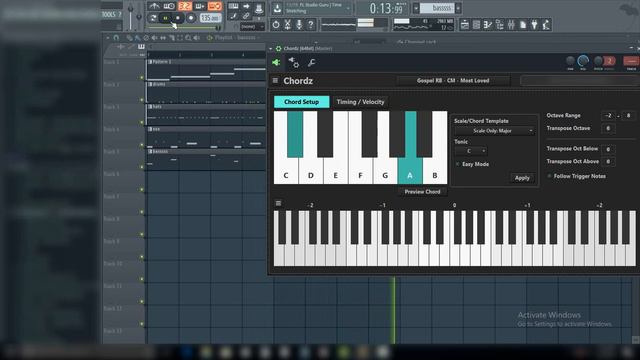Screen dimensions: 640x360
Task: Select previous pattern with left arrow by basssss
Action: click(416, 8)
